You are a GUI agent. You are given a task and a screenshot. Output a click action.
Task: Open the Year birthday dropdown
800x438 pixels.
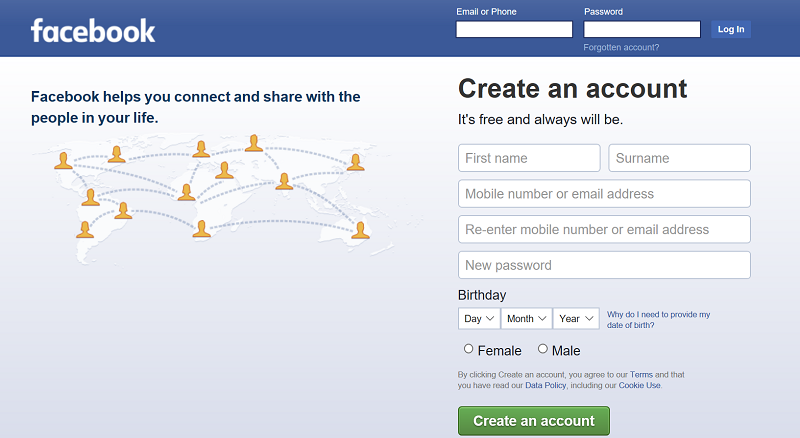[576, 318]
